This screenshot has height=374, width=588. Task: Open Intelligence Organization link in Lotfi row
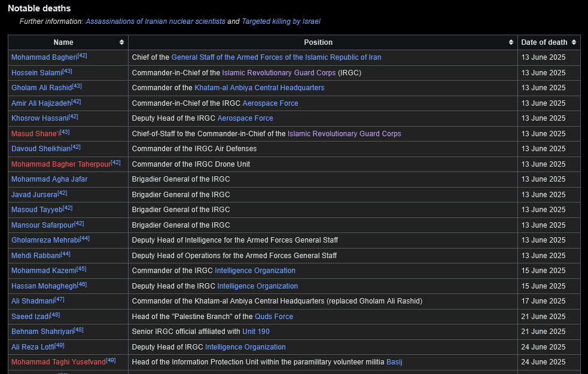[245, 347]
